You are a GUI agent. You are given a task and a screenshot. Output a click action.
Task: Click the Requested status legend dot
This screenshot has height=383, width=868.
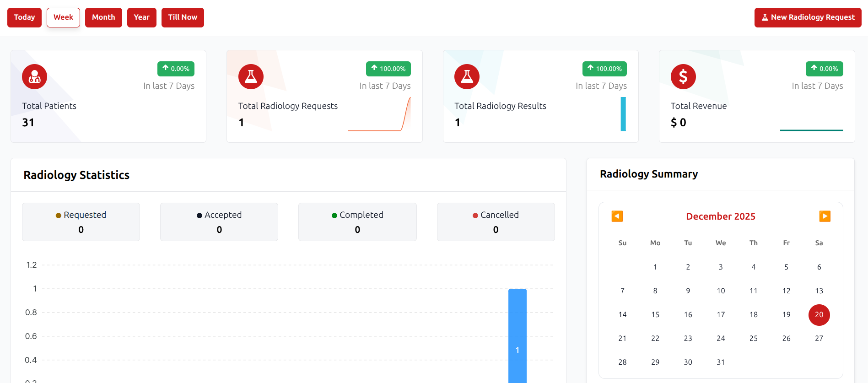(x=59, y=216)
